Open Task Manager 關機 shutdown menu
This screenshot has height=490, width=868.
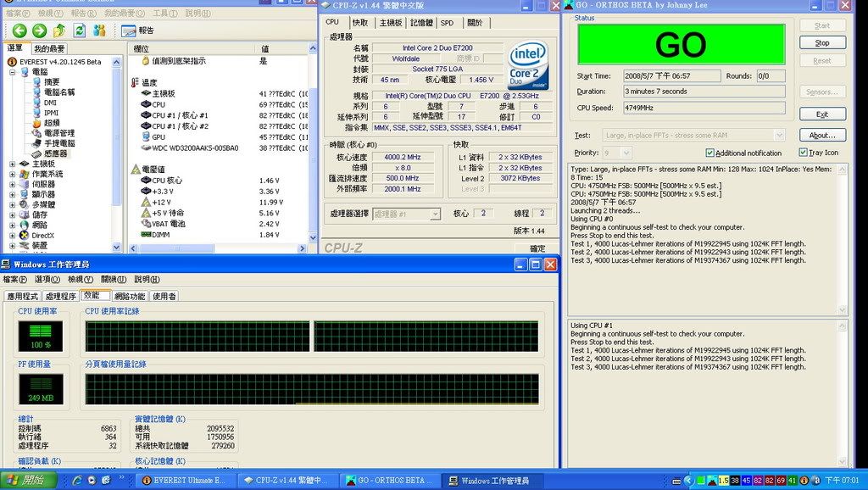pyautogui.click(x=114, y=280)
